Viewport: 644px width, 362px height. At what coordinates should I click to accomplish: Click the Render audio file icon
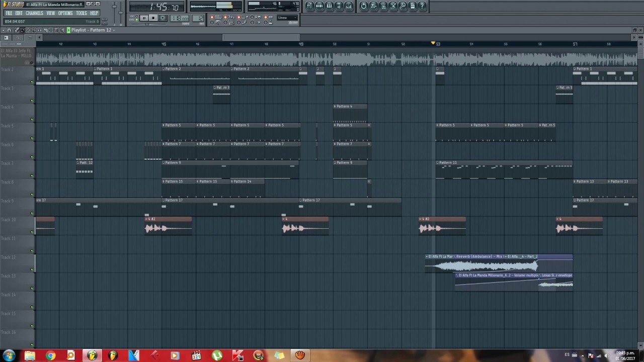click(x=383, y=6)
